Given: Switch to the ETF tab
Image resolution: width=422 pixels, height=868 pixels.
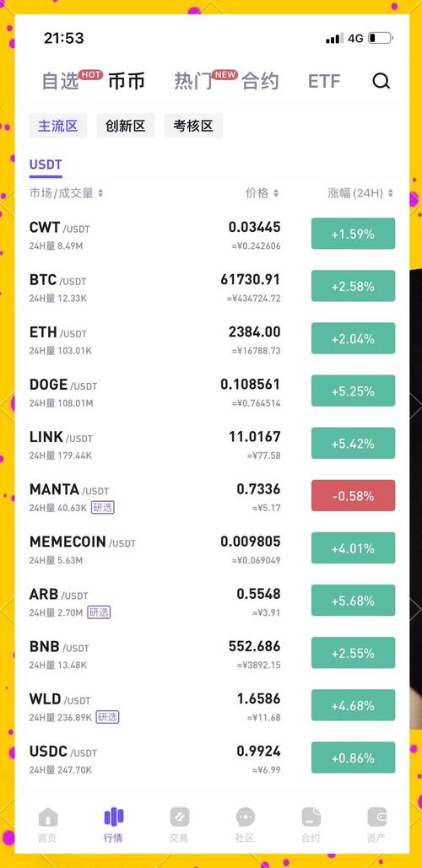Looking at the screenshot, I should click(x=324, y=81).
